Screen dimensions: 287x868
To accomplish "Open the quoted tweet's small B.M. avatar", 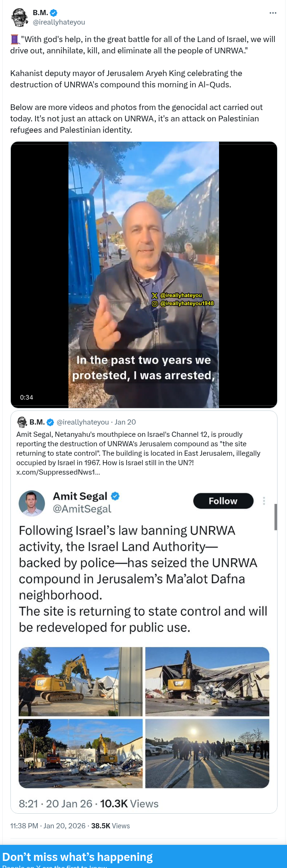I will 22,422.
